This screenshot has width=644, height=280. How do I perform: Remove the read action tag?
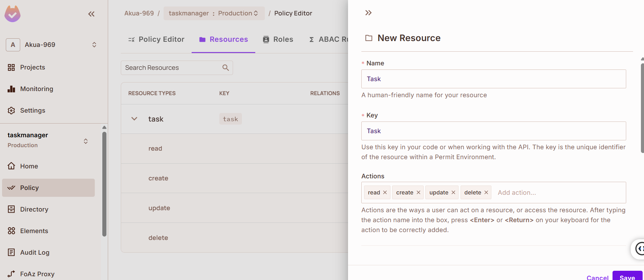pos(385,192)
